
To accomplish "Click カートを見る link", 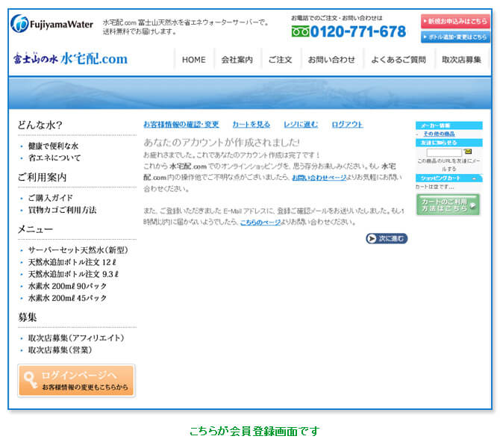I will click(x=251, y=125).
